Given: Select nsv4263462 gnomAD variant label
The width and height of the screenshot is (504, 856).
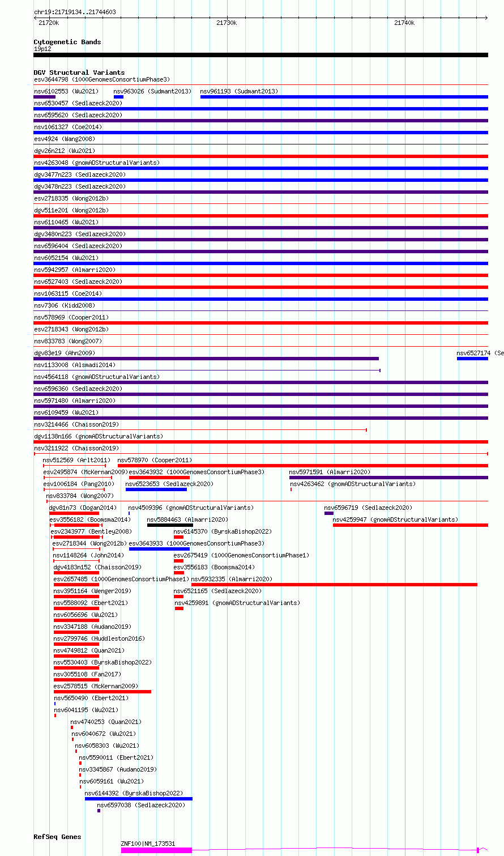Looking at the screenshot, I should point(353,484).
